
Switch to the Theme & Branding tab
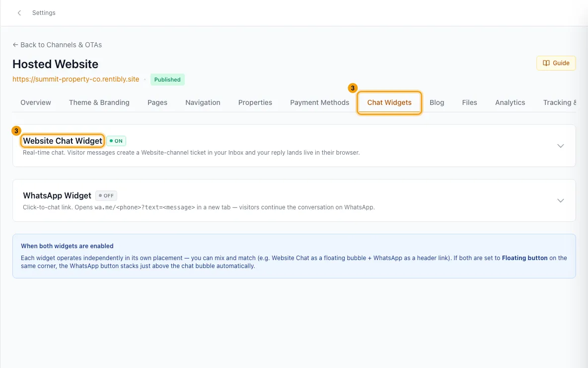pos(99,102)
